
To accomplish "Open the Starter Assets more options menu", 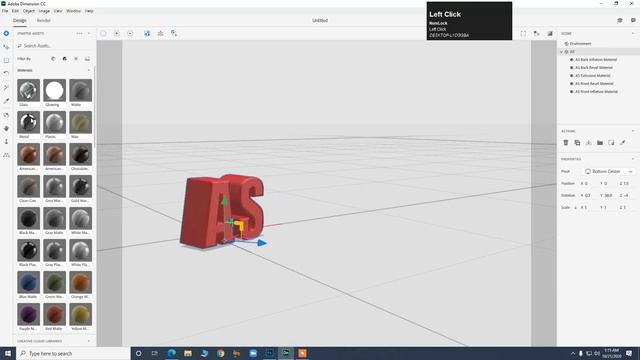I will coord(79,33).
